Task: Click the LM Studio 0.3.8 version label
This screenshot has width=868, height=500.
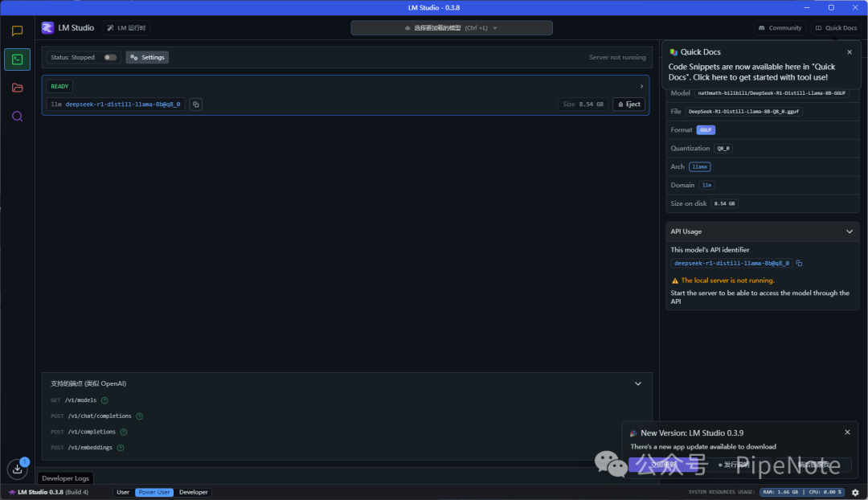Action: click(48, 492)
